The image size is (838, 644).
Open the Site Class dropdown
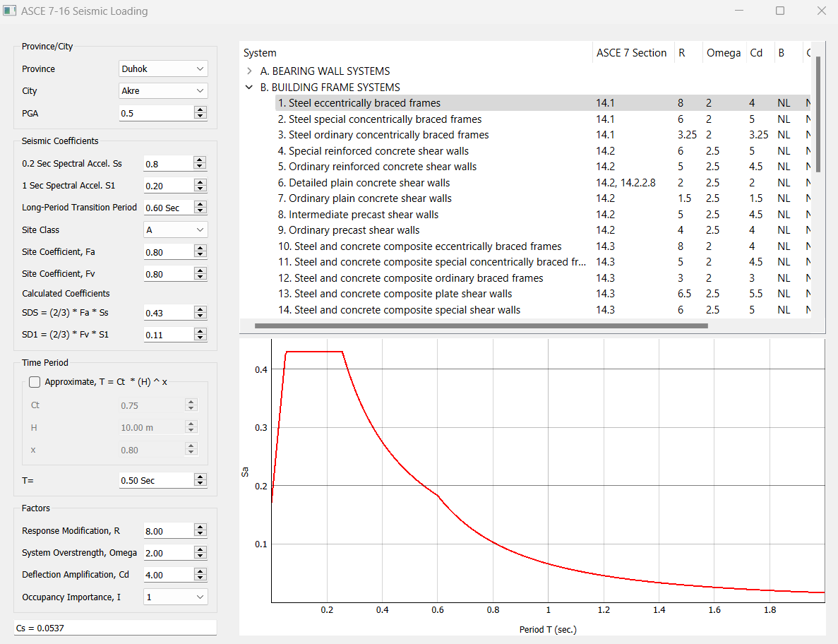pyautogui.click(x=175, y=229)
